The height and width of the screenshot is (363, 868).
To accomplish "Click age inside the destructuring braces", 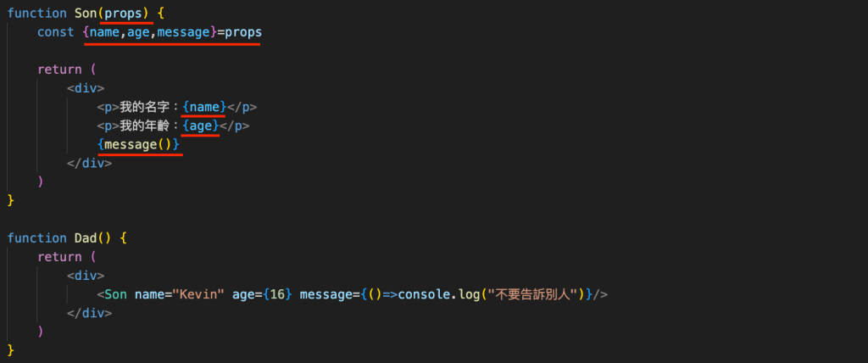I will click(x=138, y=32).
